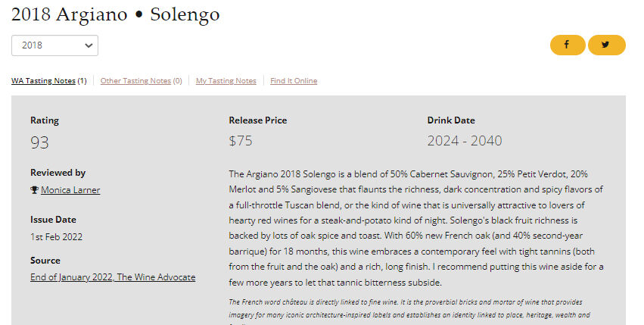
Task: Click the italic French château footnote text
Action: coord(409,308)
